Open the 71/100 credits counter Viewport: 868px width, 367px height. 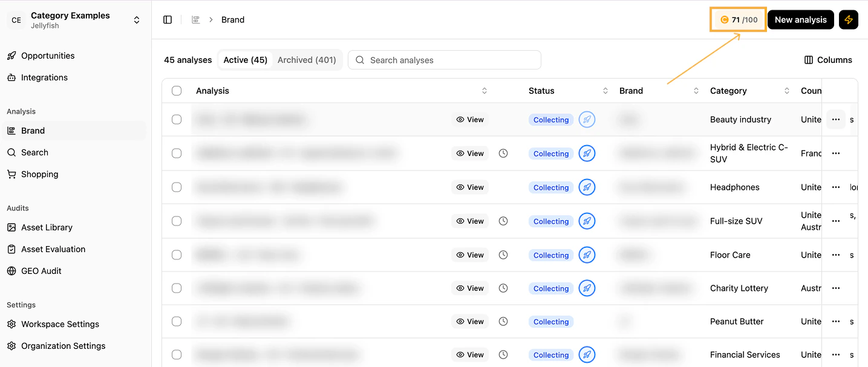point(739,20)
